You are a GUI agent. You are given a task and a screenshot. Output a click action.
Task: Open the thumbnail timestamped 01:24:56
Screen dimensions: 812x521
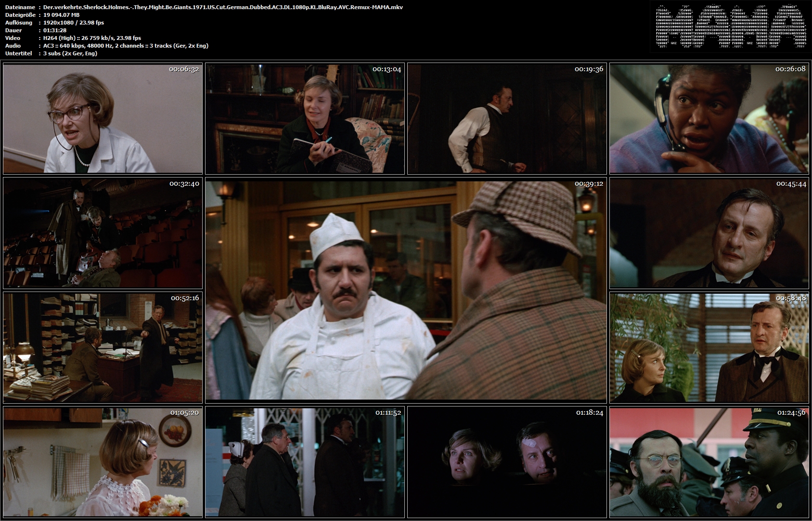click(x=709, y=462)
